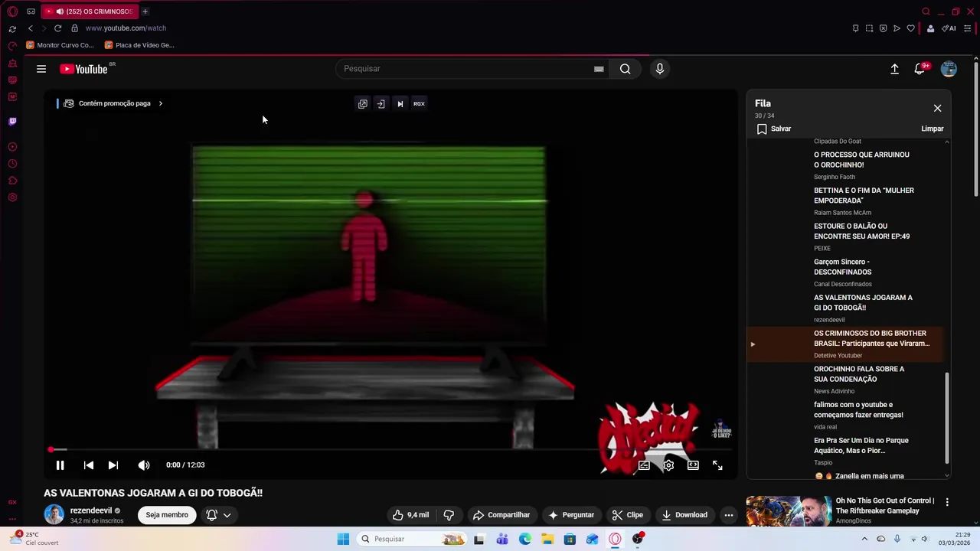This screenshot has height=551, width=980.
Task: Close the Fila queue panel
Action: point(937,108)
